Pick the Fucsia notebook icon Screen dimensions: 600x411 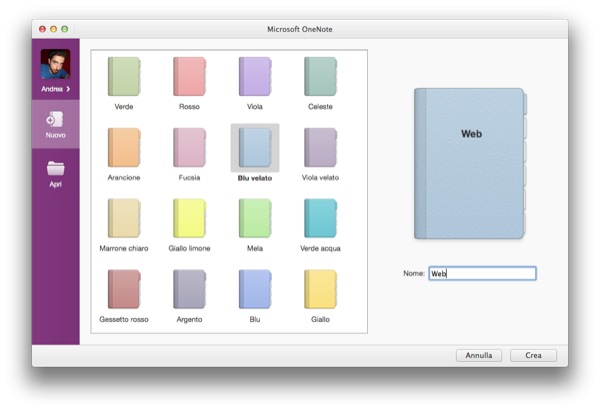(x=189, y=147)
